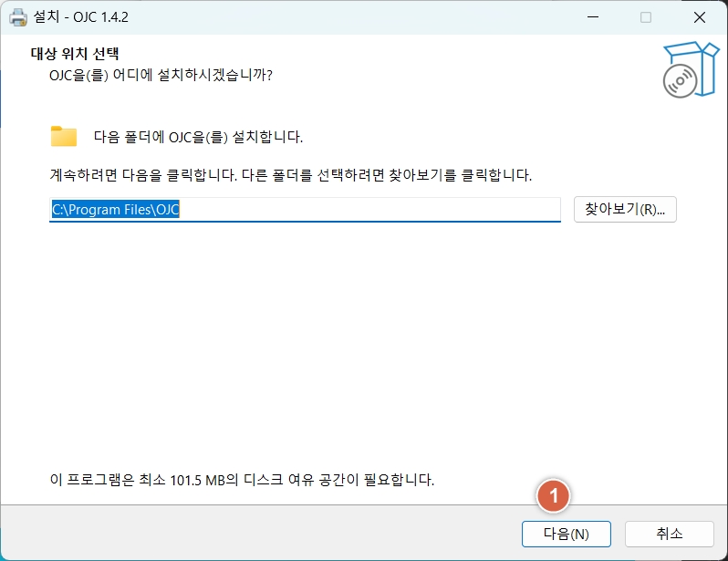Viewport: 728px width, 561px height.
Task: Click the 101.5 MB disk space notice
Action: (242, 479)
